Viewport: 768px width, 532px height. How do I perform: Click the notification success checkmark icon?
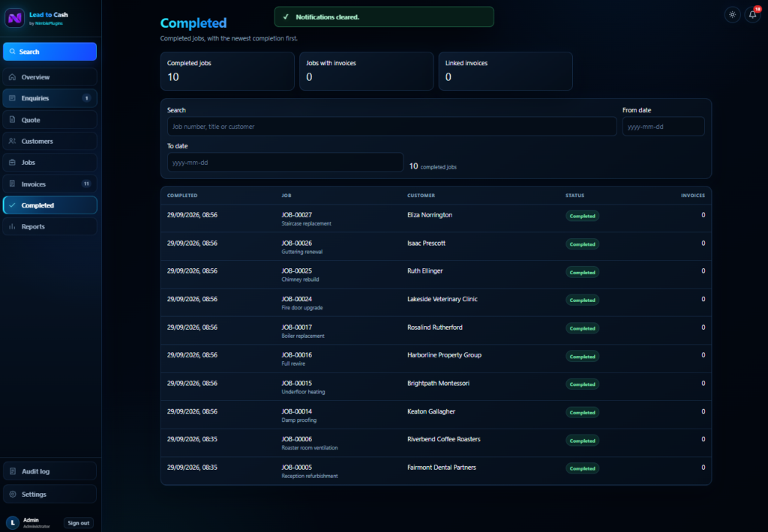[x=286, y=16]
